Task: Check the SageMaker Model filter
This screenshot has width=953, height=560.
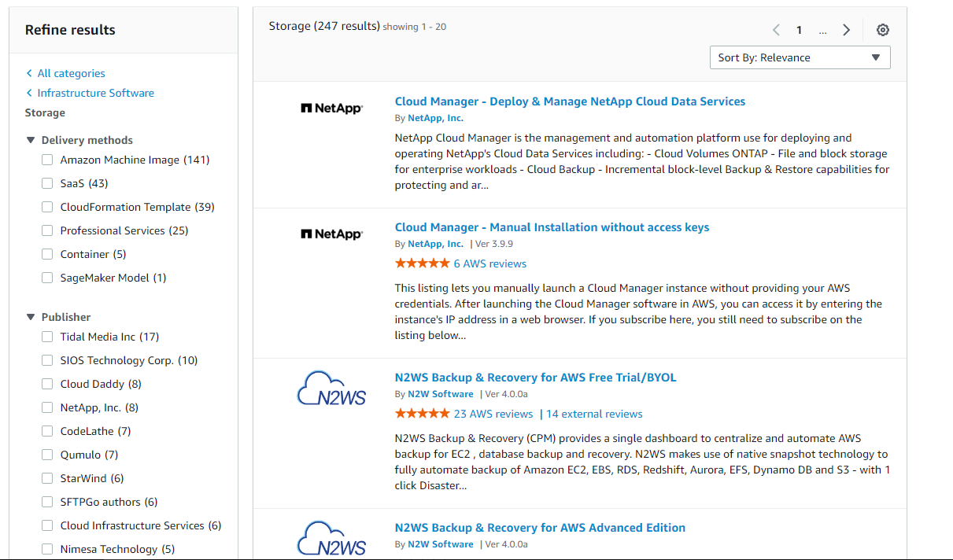Action: pyautogui.click(x=47, y=278)
